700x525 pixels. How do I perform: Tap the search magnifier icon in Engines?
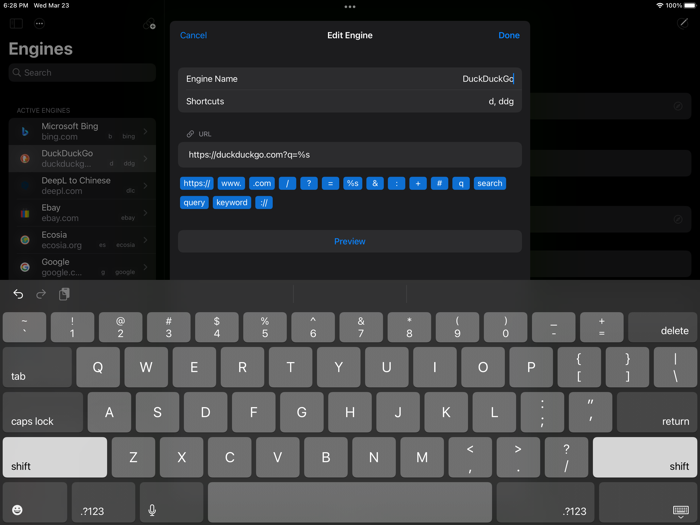pos(17,72)
